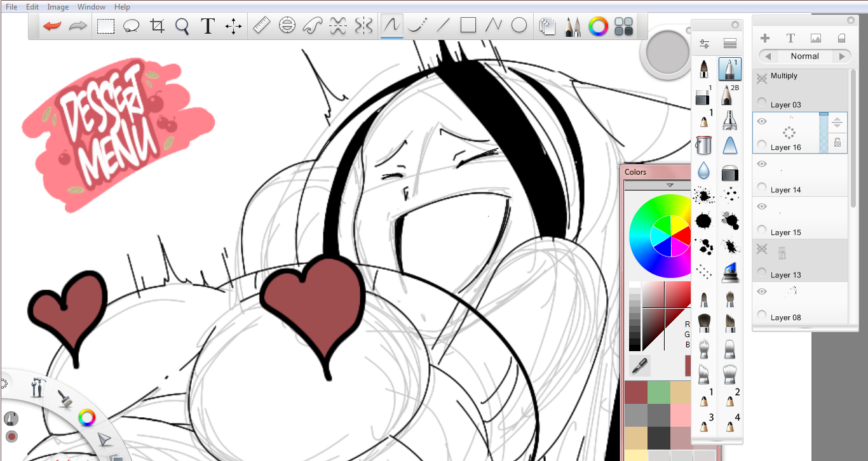Toggle the Color Editor ring icon
Screen dimensions: 868x461
[x=598, y=26]
